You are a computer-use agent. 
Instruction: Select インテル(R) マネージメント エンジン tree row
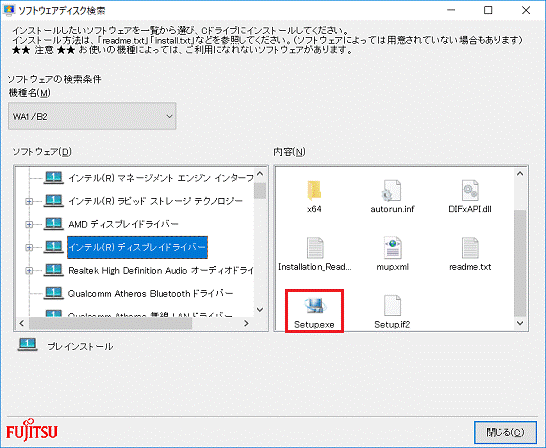[161, 178]
